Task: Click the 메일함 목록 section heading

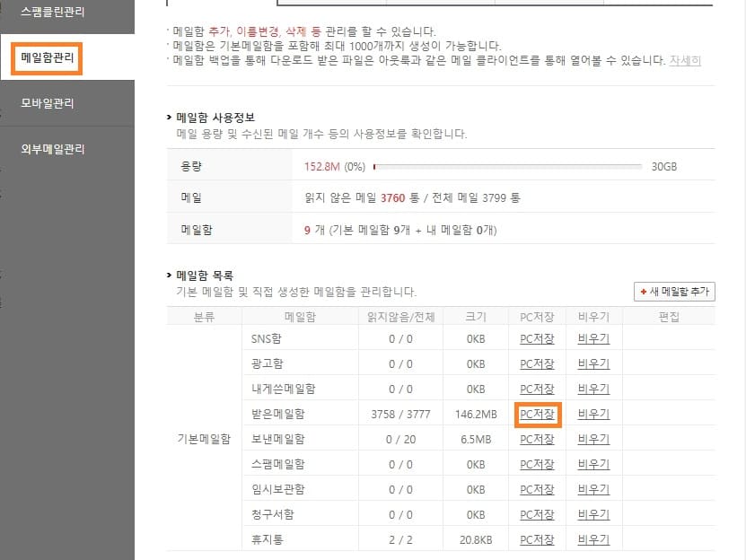Action: (x=205, y=276)
